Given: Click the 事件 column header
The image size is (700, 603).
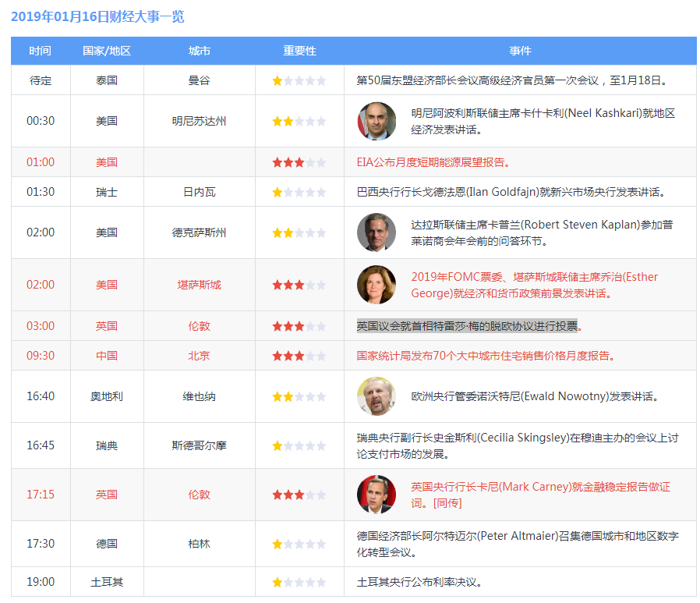Looking at the screenshot, I should 520,51.
